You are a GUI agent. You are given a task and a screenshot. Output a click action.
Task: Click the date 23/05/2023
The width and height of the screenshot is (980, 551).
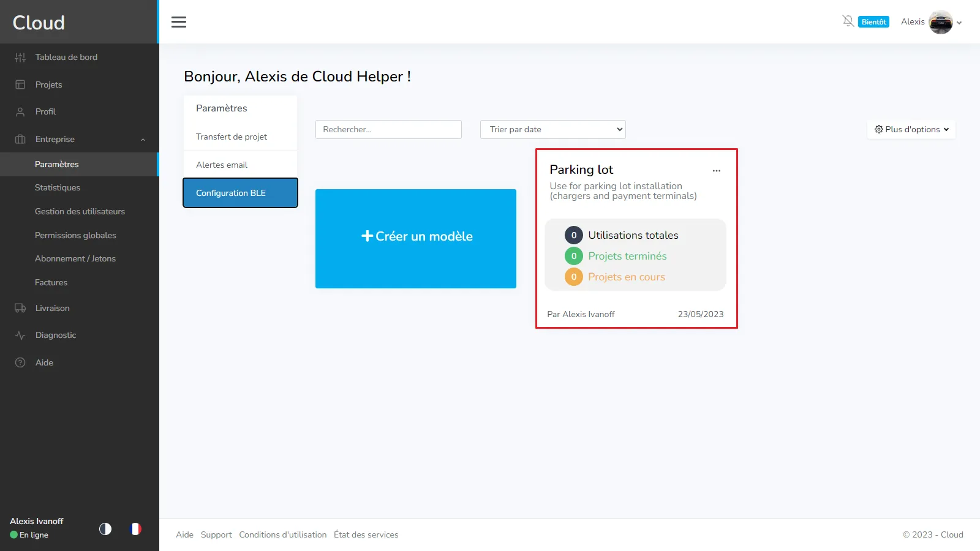pos(701,314)
